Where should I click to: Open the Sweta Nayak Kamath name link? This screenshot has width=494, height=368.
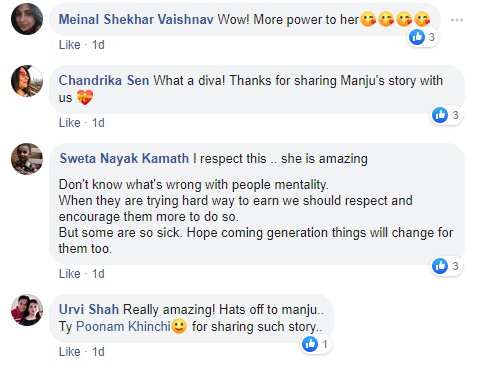(124, 158)
